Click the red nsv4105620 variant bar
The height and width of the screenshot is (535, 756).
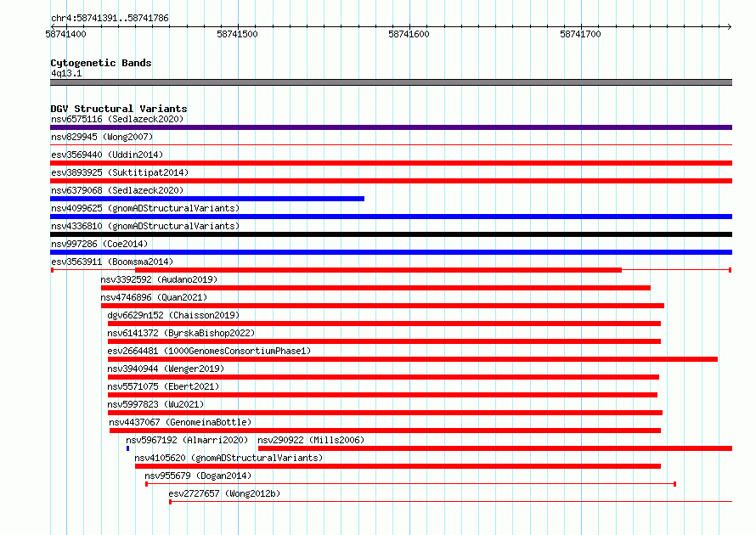[398, 466]
